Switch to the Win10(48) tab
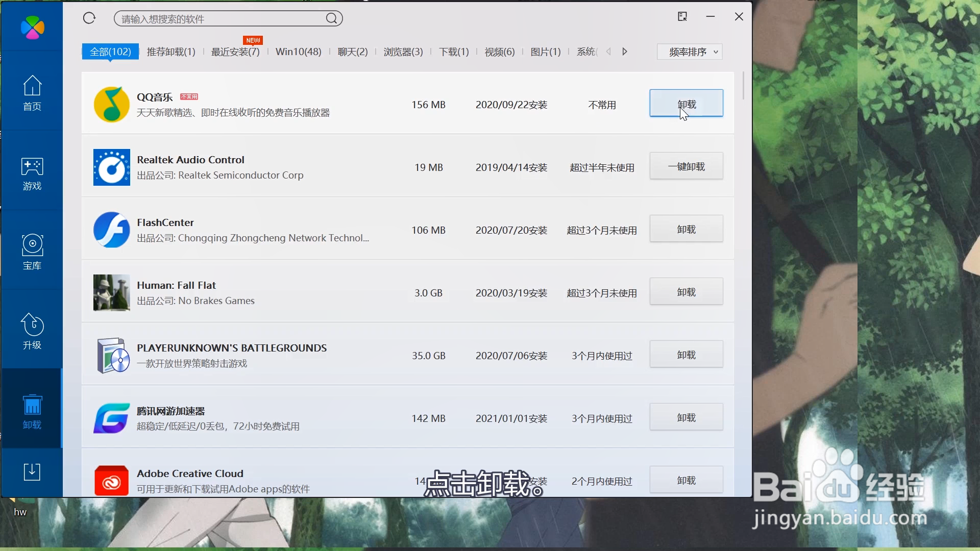980x551 pixels. pos(299,52)
